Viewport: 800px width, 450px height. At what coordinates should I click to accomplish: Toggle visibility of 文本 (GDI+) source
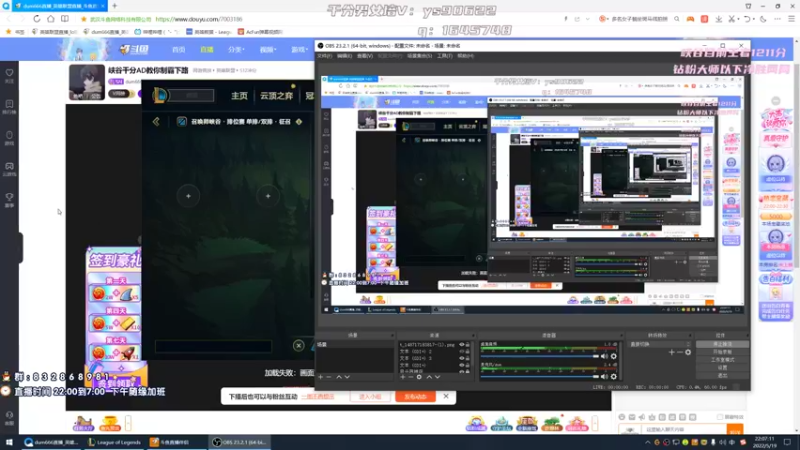click(x=462, y=365)
